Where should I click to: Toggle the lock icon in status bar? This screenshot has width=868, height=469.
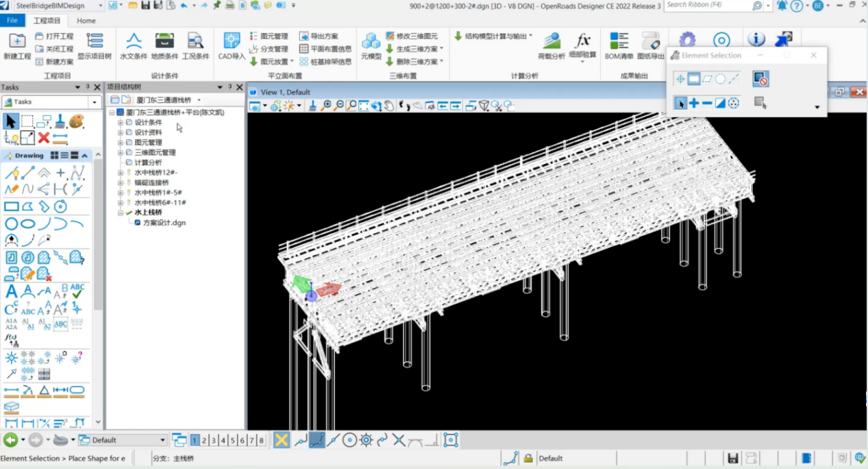tap(528, 458)
